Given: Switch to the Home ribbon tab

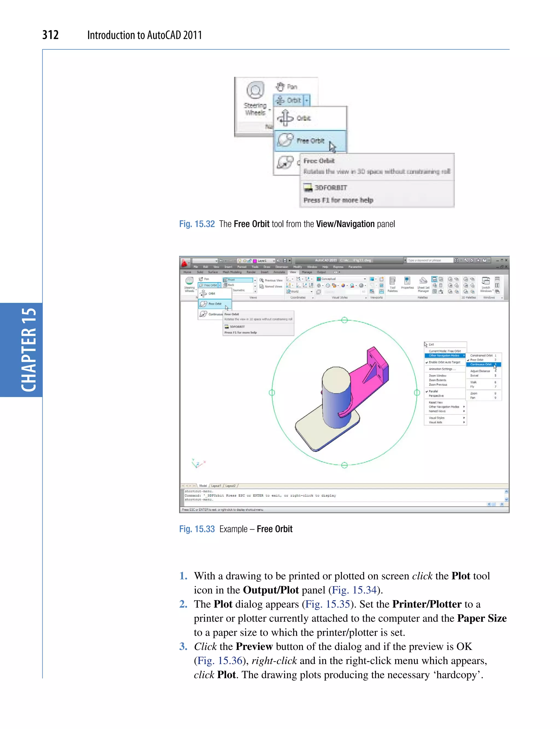Looking at the screenshot, I should (188, 272).
